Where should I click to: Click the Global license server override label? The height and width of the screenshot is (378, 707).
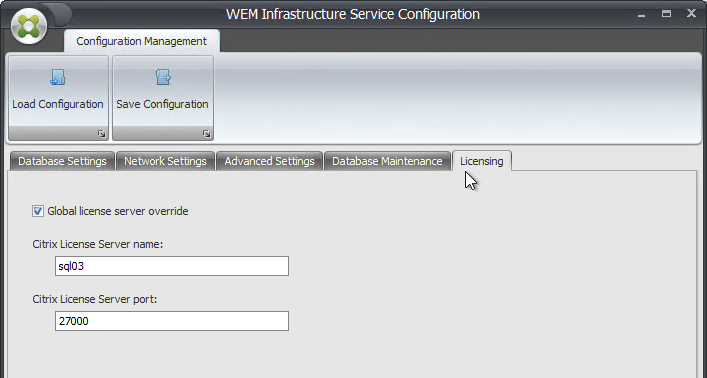coord(118,211)
